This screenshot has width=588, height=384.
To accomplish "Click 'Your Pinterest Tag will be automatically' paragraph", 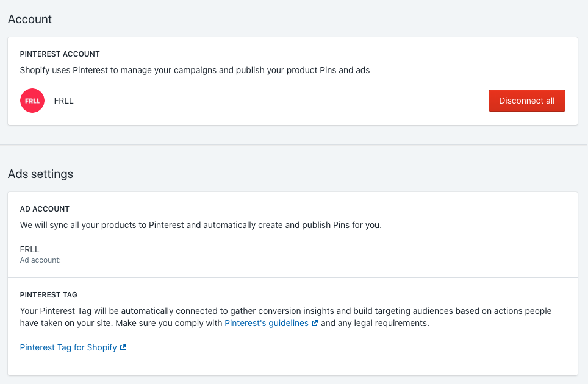I will (285, 317).
